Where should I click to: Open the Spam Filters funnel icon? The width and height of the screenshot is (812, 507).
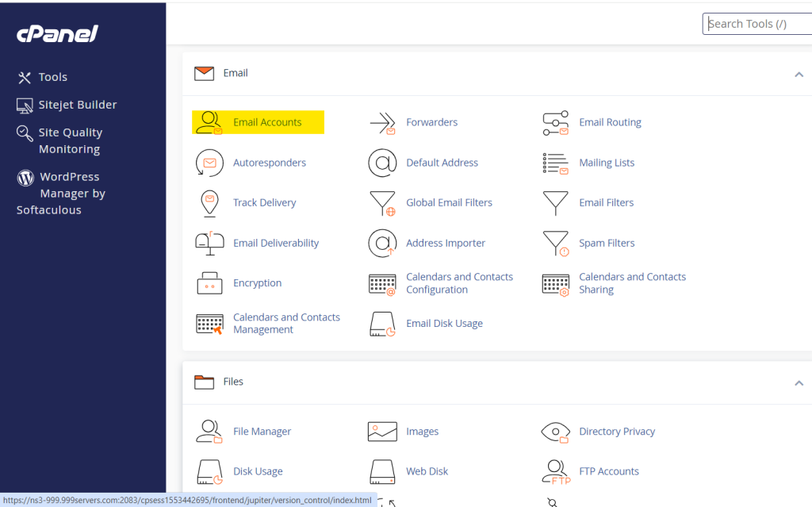coord(555,244)
